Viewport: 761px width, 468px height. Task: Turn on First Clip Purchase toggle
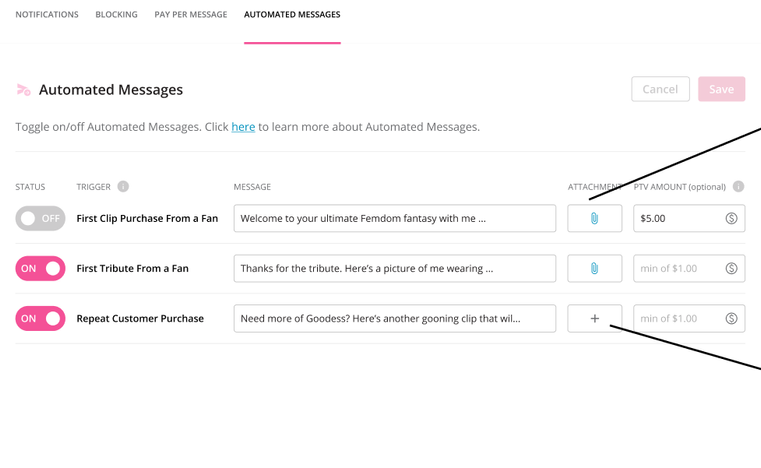[x=40, y=218]
